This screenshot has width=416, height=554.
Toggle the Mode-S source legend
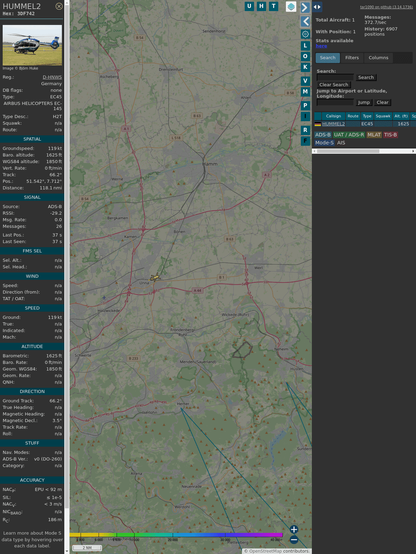click(x=324, y=143)
